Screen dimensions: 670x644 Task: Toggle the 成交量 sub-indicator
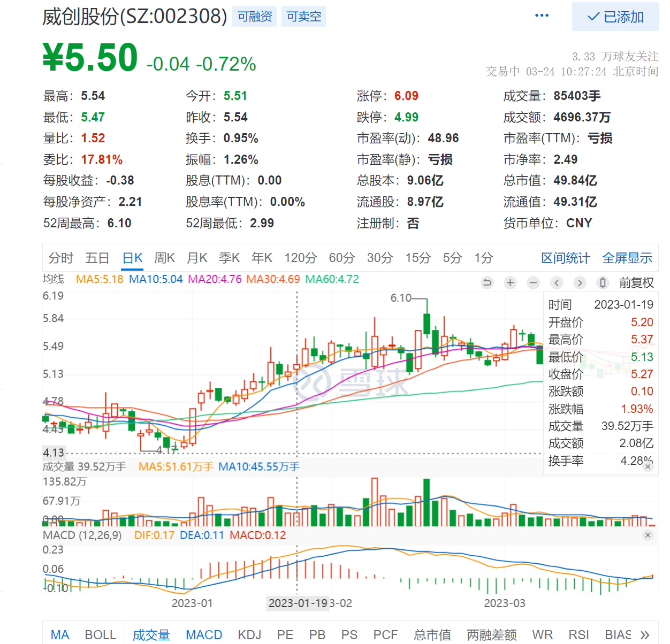coord(151,635)
